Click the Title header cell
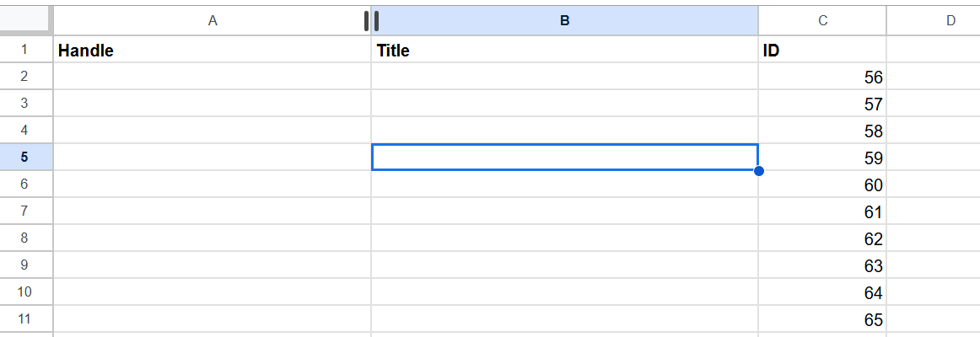Viewport: 980px width, 337px height. click(x=564, y=51)
